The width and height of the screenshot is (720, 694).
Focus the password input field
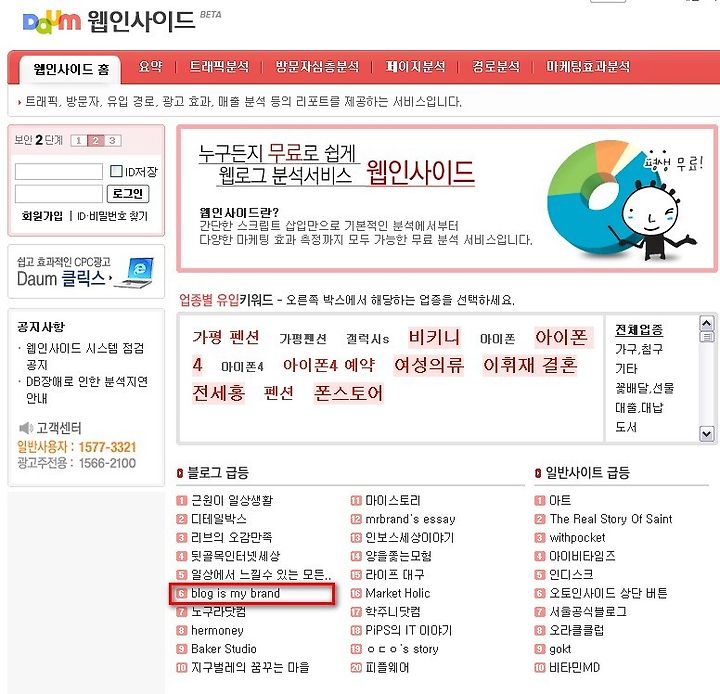tap(59, 193)
